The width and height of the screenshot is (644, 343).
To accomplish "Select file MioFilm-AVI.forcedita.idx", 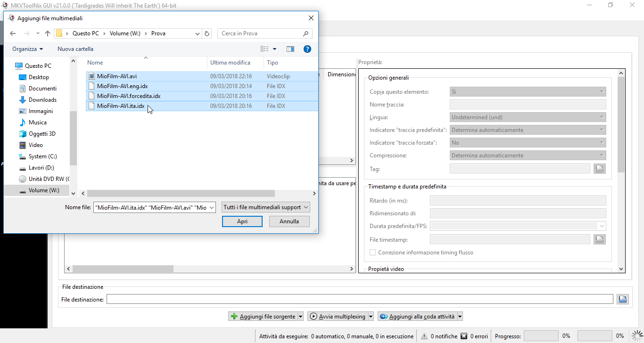I will (x=202, y=96).
